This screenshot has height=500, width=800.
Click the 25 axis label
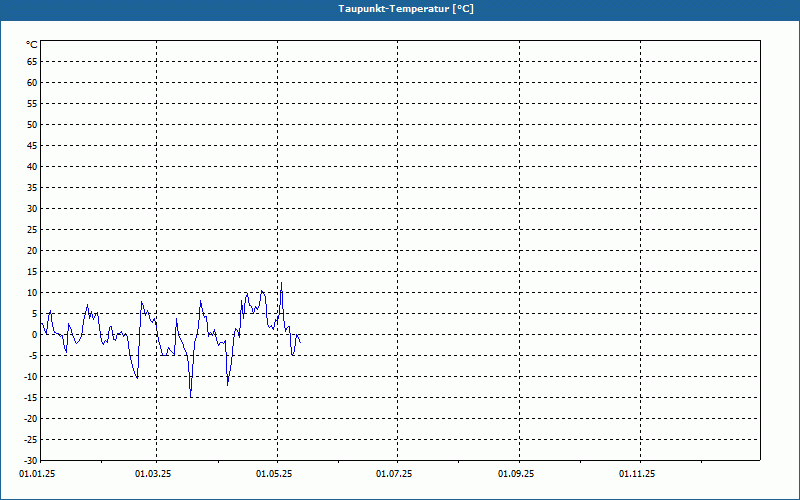pyautogui.click(x=32, y=230)
